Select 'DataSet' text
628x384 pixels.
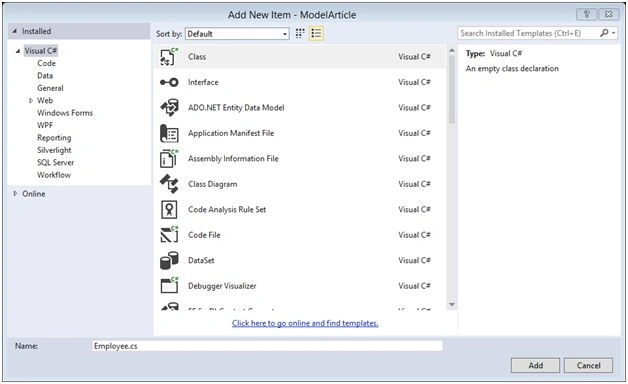pyautogui.click(x=201, y=260)
